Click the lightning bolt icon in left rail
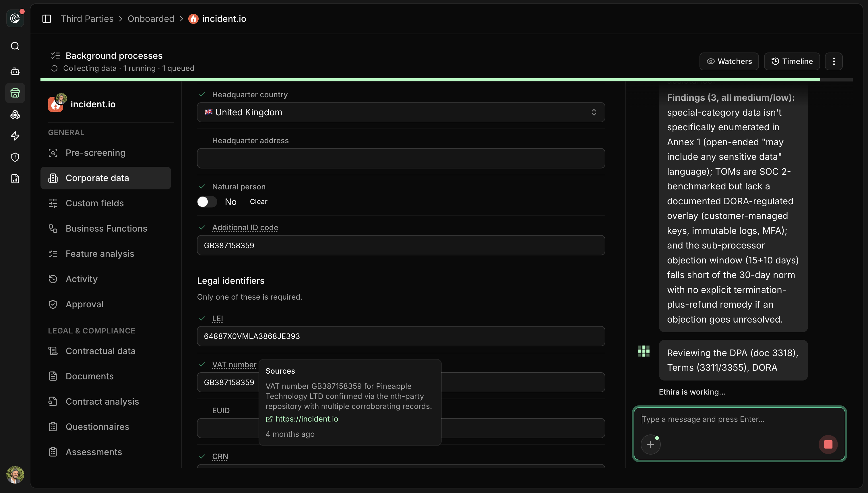 [15, 136]
